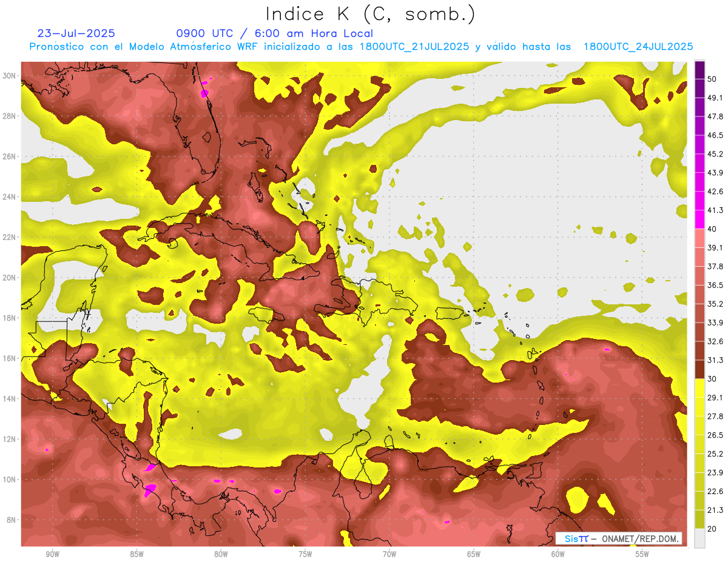The height and width of the screenshot is (562, 728).
Task: Click the date '23-Jul-2025'
Action: [76, 33]
